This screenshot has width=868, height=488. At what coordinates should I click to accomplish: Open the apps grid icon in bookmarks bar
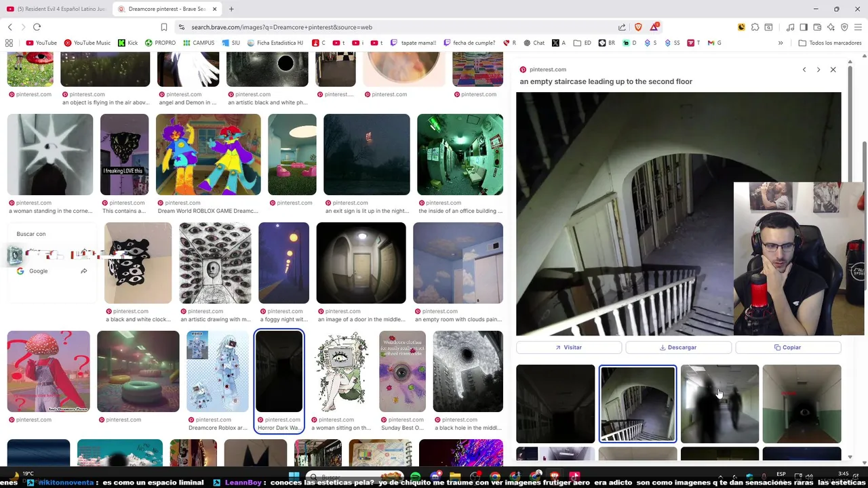(x=9, y=43)
